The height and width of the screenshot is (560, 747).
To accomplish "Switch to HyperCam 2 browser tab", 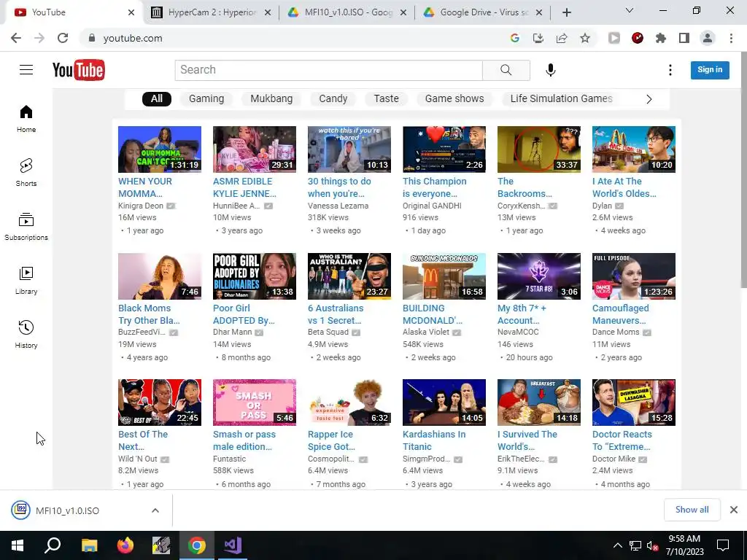I will (x=211, y=12).
